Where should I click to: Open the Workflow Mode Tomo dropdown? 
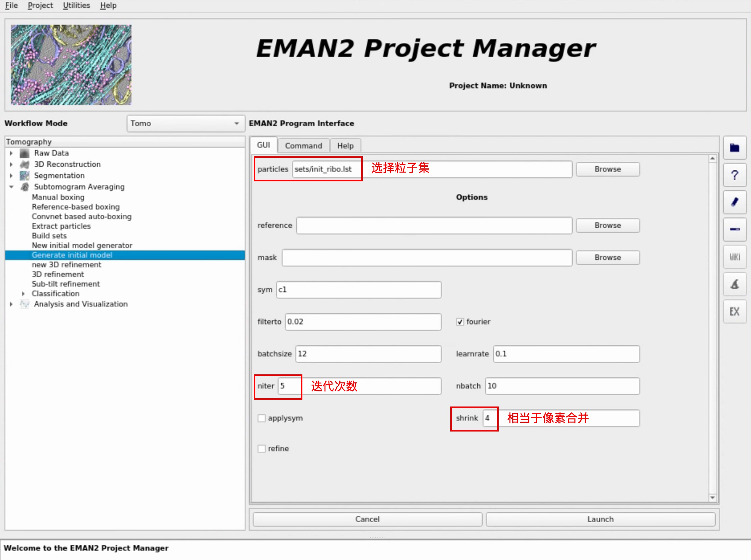[185, 123]
